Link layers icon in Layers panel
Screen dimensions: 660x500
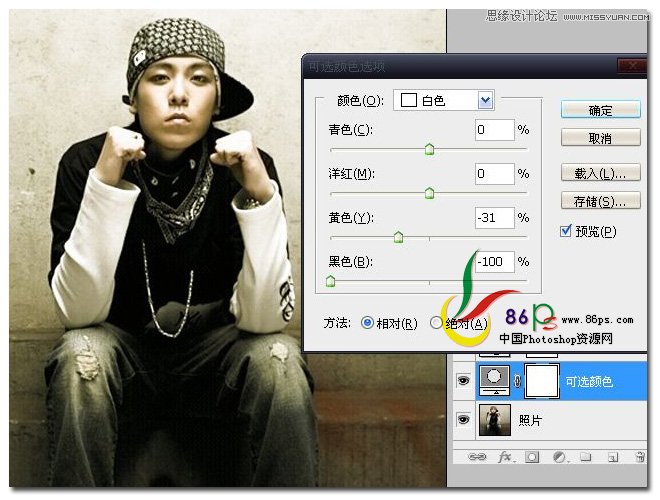(x=477, y=457)
